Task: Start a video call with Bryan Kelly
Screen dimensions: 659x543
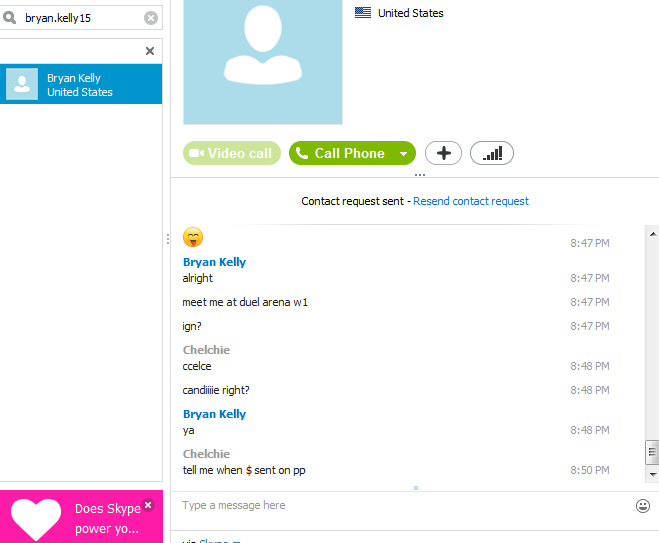Action: [232, 153]
